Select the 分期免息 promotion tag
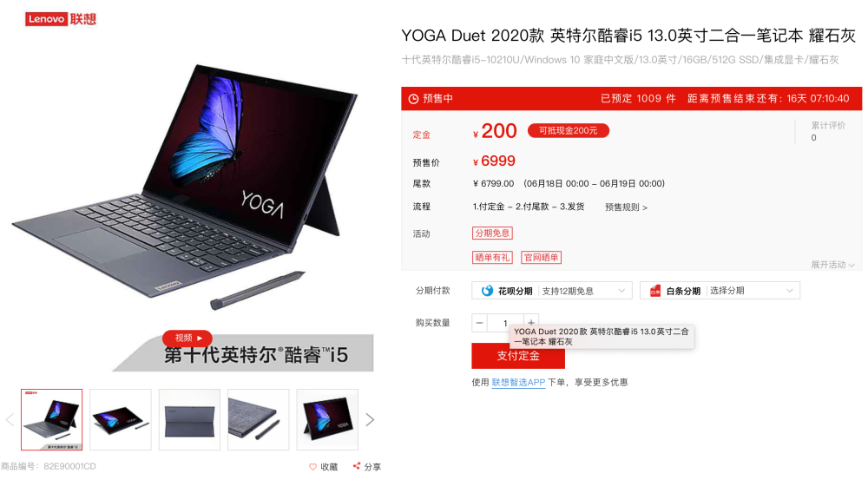The width and height of the screenshot is (868, 480). 492,233
